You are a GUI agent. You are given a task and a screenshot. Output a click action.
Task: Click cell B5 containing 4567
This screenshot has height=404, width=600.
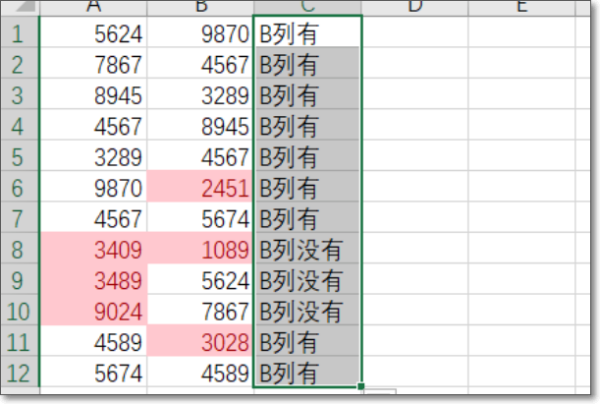point(200,156)
